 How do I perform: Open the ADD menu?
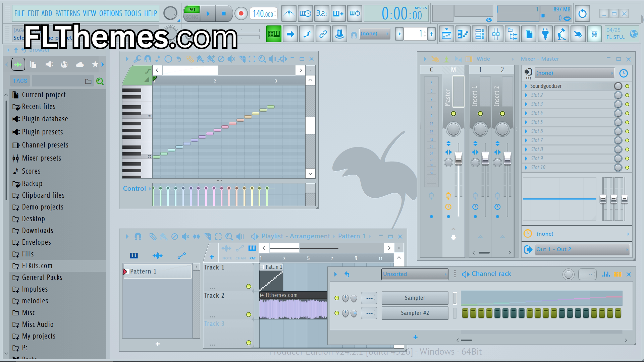[47, 13]
